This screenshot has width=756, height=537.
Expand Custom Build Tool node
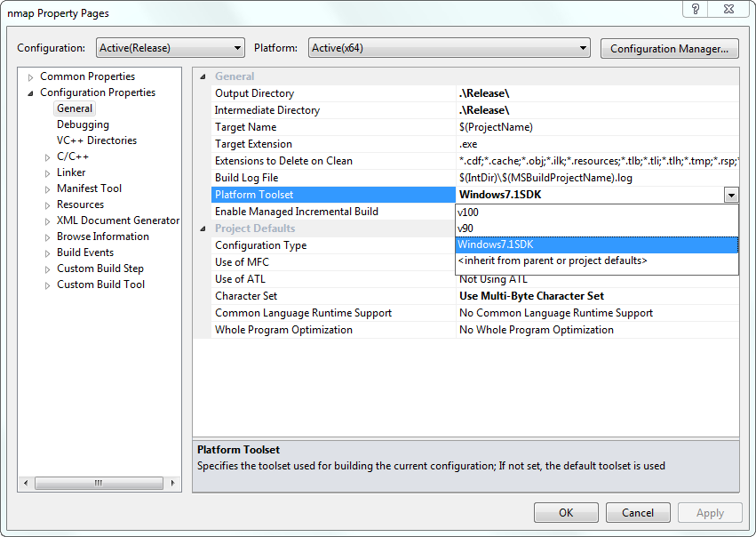tap(47, 285)
